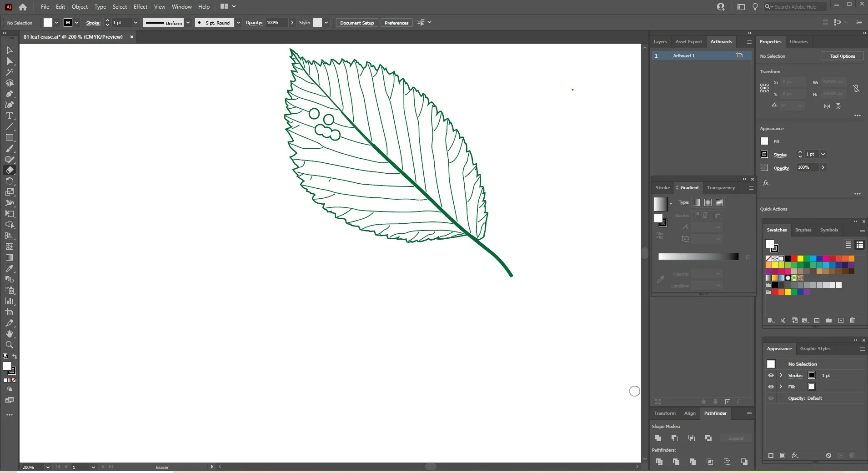Open the Opacity link in control bar

click(254, 23)
